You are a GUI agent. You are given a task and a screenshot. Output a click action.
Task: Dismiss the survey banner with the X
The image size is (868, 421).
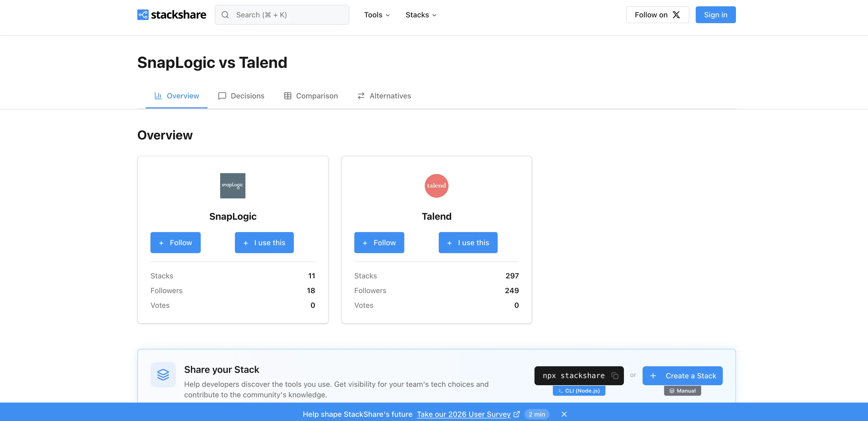[564, 414]
